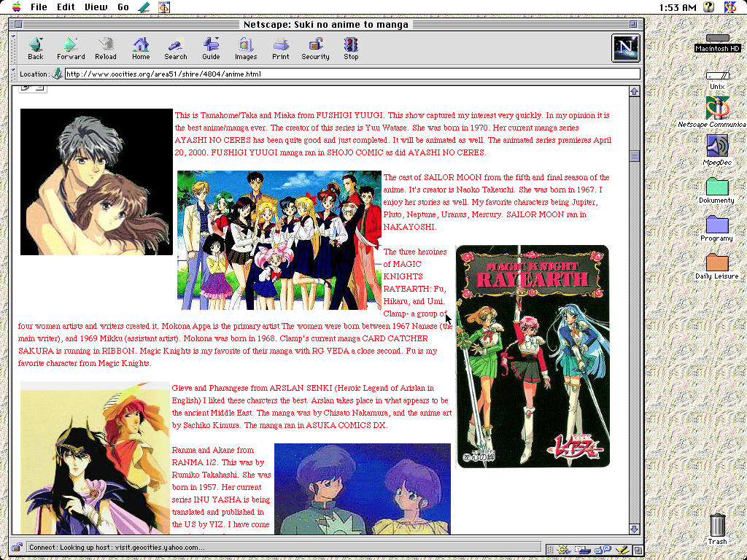Viewport: 747px width, 560px height.
Task: Click the Location URL field
Action: (352, 74)
